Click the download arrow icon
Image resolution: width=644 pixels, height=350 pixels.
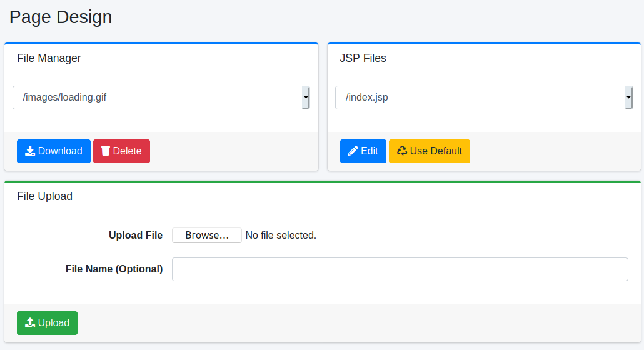[30, 151]
